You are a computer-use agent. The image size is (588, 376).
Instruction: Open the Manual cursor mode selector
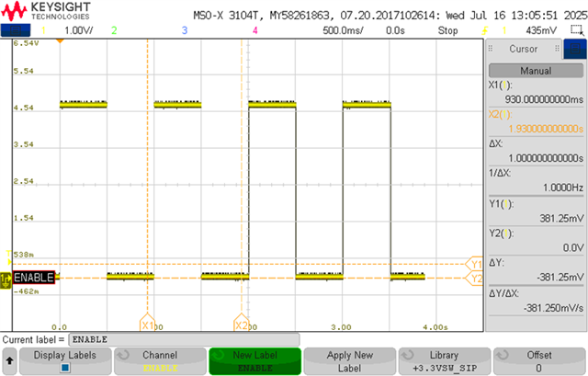tap(536, 71)
